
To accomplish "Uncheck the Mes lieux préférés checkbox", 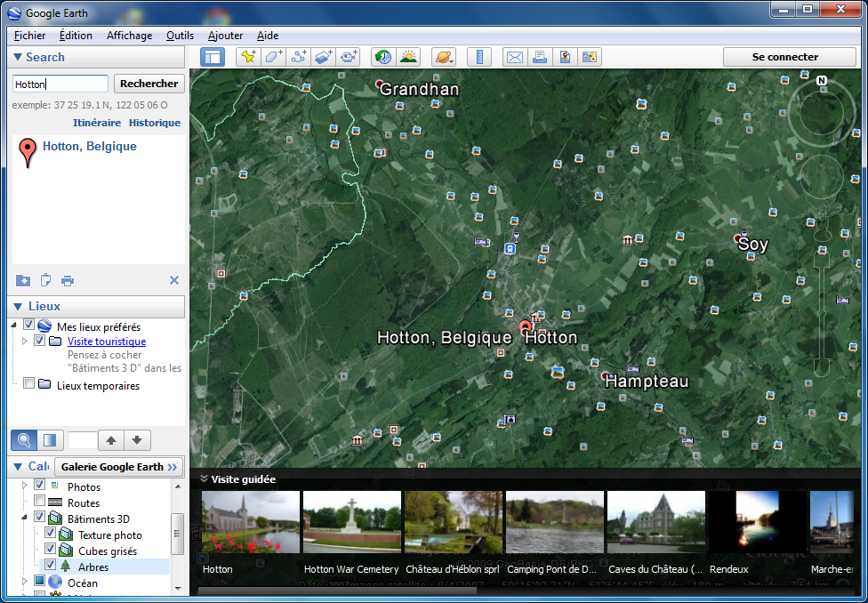I will pyautogui.click(x=29, y=325).
